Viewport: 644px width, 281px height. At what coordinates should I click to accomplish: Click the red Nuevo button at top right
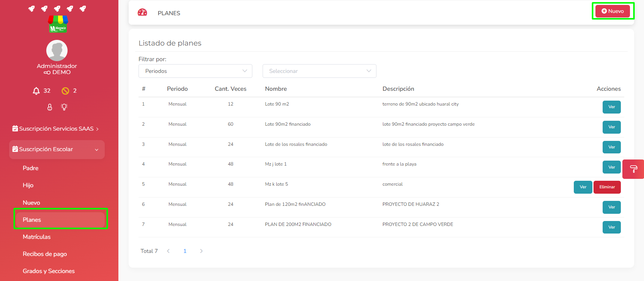tap(613, 11)
